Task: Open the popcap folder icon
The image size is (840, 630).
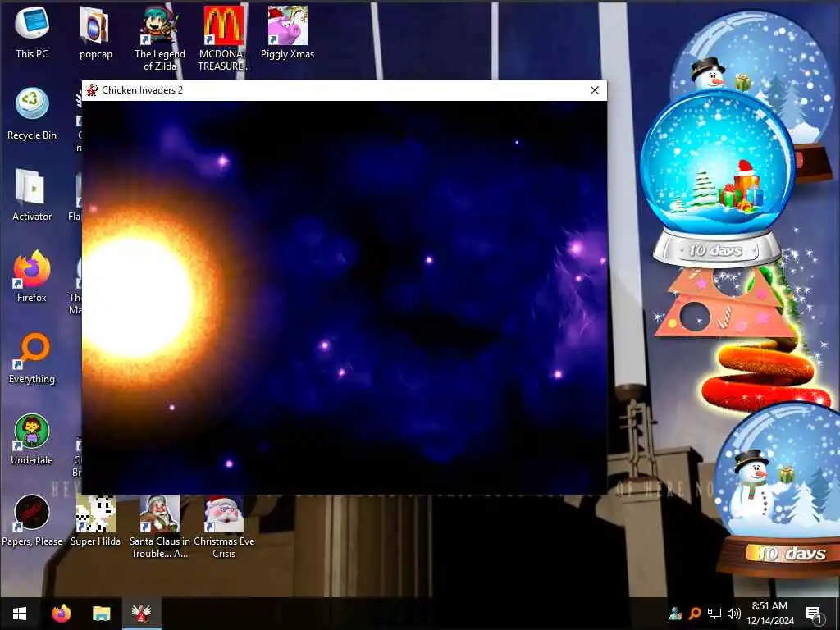Action: pos(95,32)
